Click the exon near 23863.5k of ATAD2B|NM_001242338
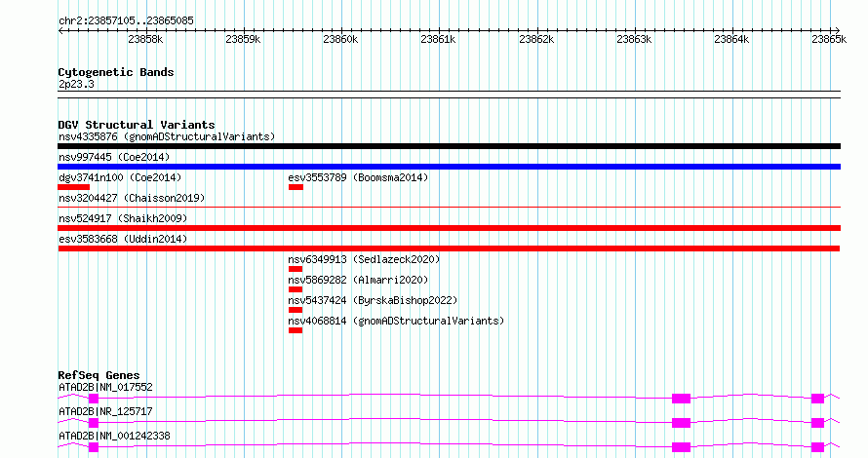Screen dimensions: 868x458 coord(682,447)
